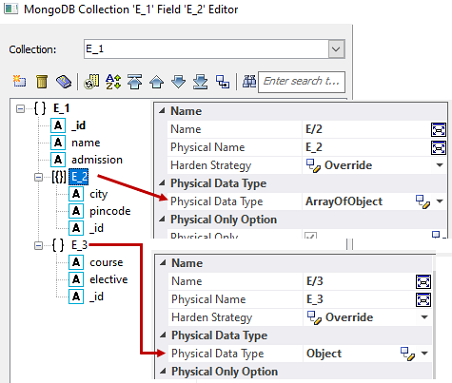Collapse the E_3 object node
The height and width of the screenshot is (383, 452).
(39, 246)
